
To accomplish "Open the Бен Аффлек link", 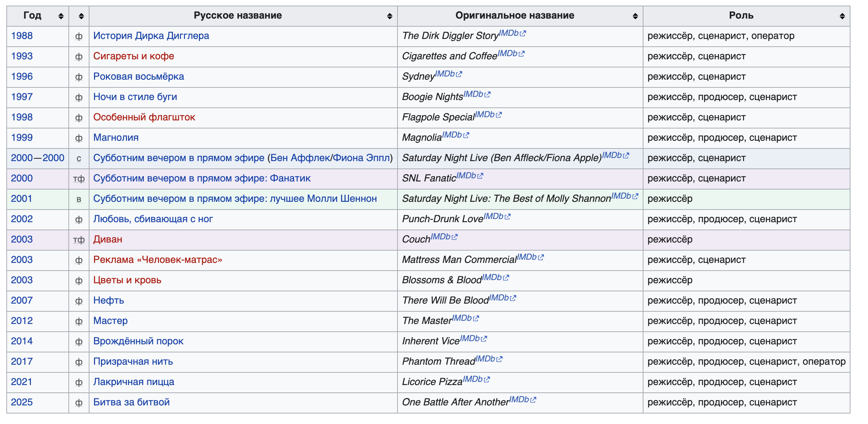I will pos(300,158).
